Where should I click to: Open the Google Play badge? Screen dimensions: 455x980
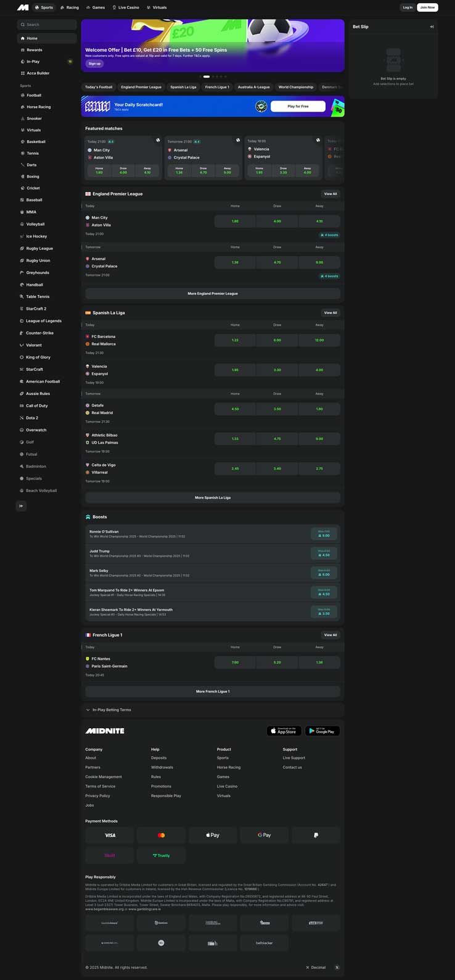tap(322, 731)
